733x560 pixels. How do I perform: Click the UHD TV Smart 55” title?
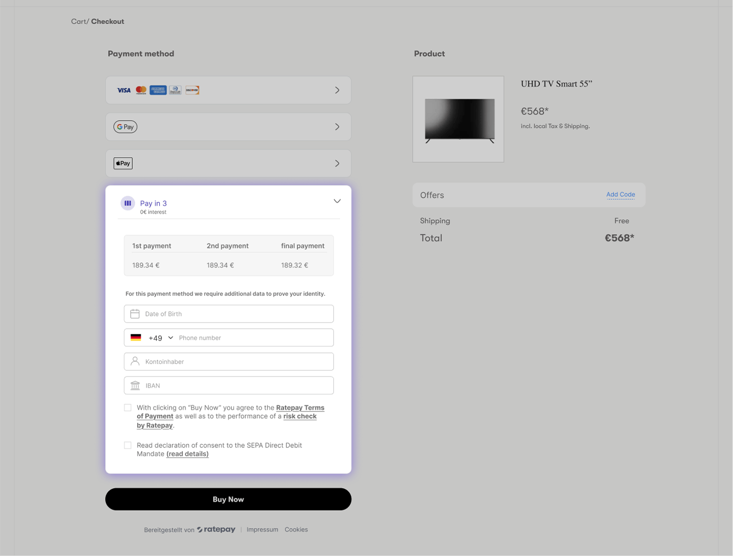pyautogui.click(x=556, y=84)
